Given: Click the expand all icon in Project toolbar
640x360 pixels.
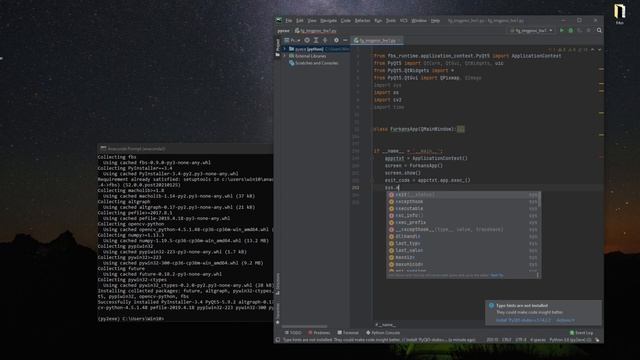Looking at the screenshot, I should point(316,40).
